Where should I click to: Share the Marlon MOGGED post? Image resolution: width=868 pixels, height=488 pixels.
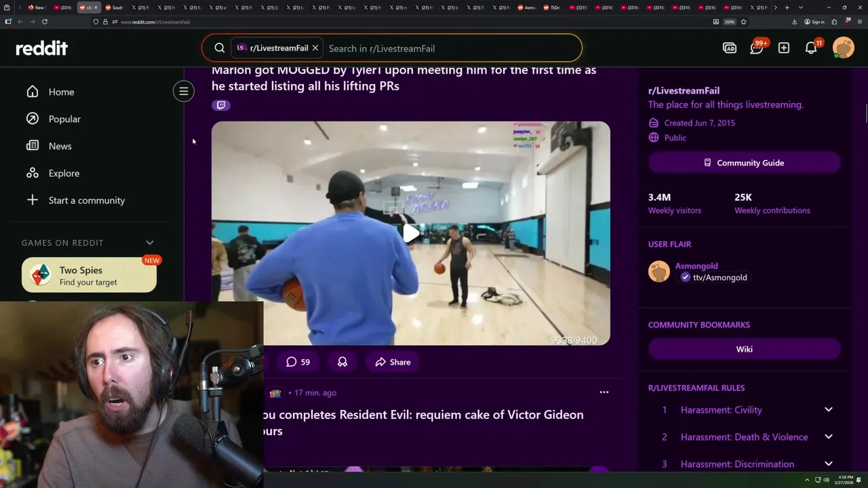pyautogui.click(x=393, y=362)
